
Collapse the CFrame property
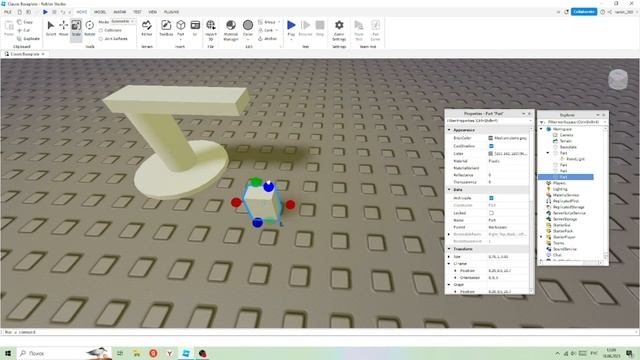449,264
